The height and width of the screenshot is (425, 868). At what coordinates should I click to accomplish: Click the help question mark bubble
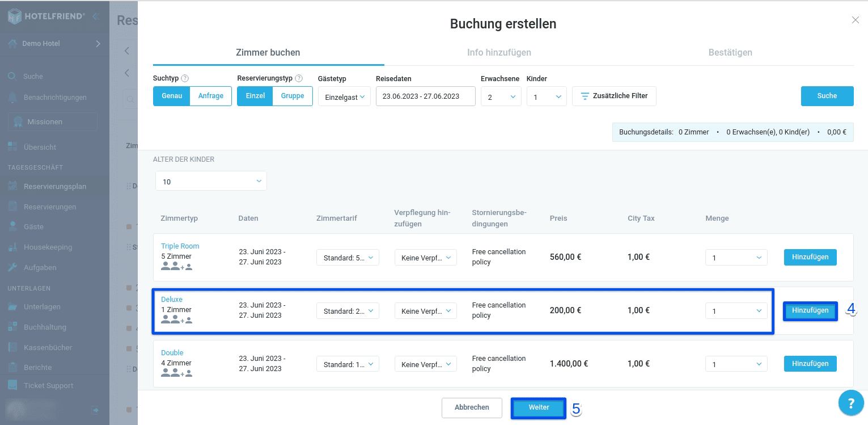[x=850, y=403]
